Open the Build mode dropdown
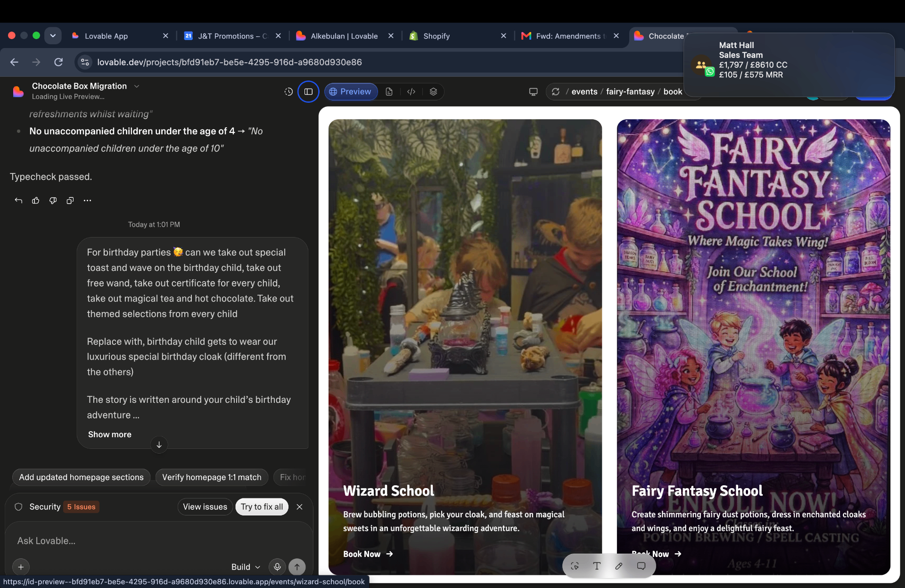The width and height of the screenshot is (905, 588). pos(246,567)
